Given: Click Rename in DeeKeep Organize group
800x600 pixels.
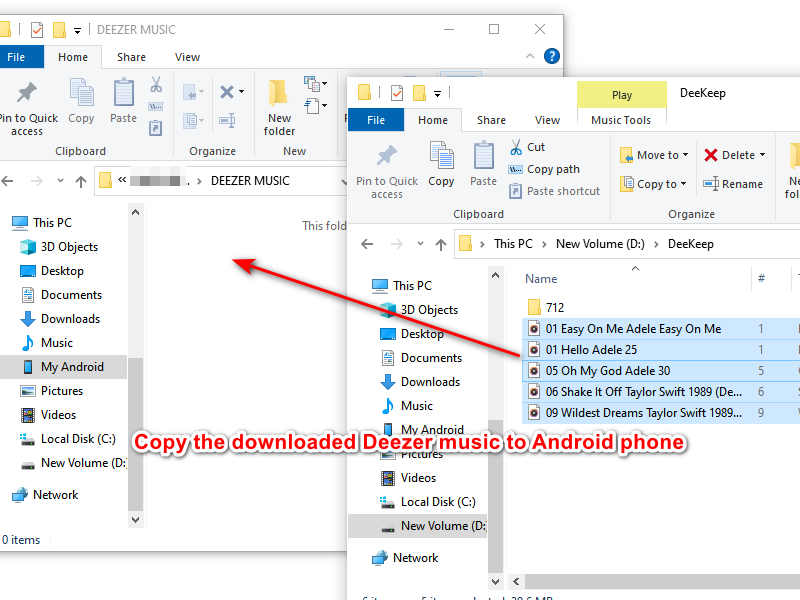Looking at the screenshot, I should coord(733,184).
